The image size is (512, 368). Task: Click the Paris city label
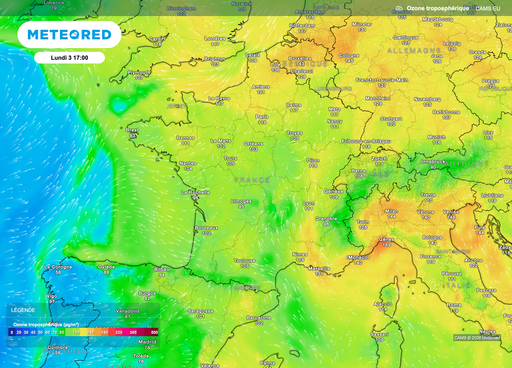tap(262, 117)
